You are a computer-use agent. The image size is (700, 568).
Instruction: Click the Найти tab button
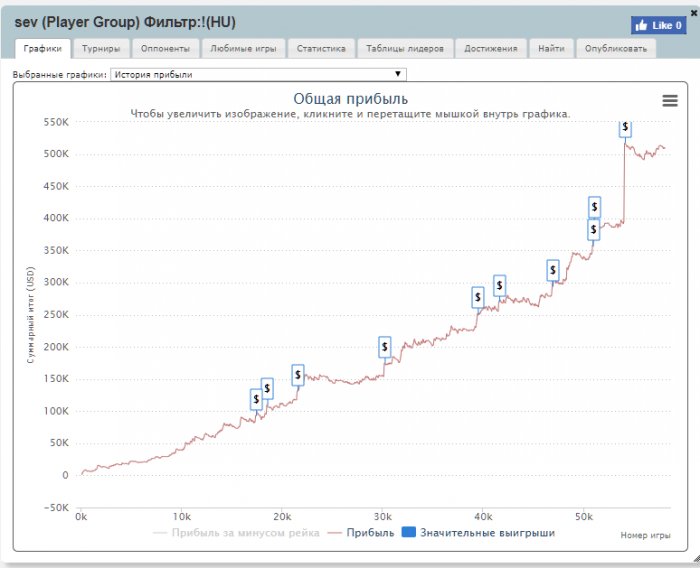tap(551, 48)
